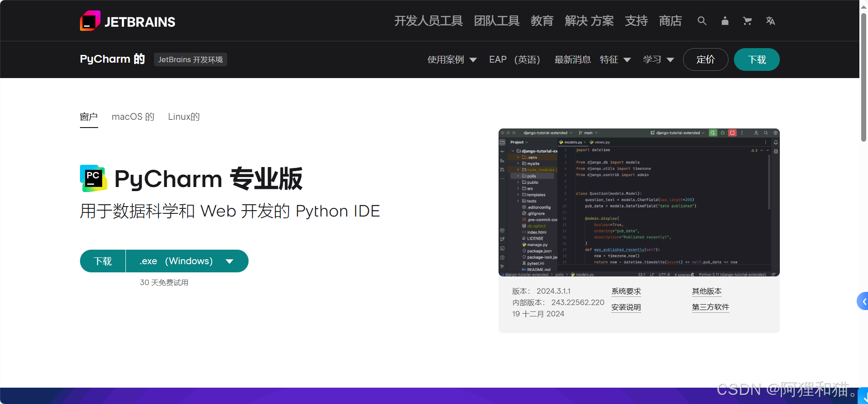Click the PyCharm 的 product name

pyautogui.click(x=112, y=59)
